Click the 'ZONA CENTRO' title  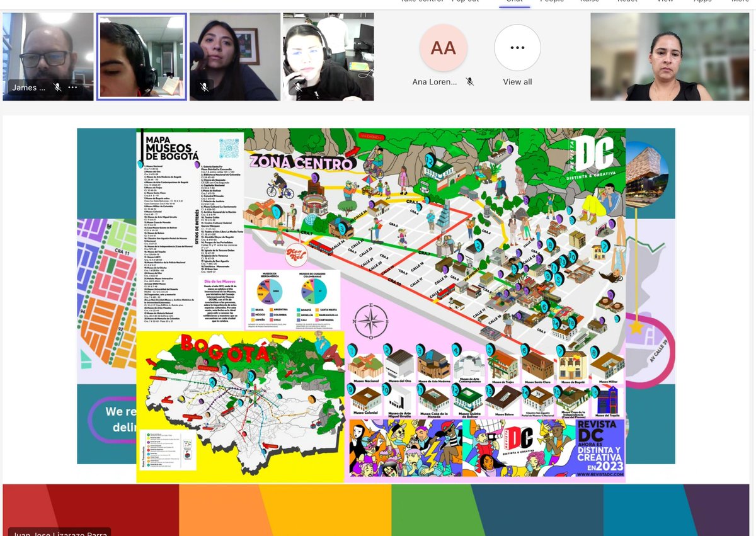pos(300,163)
